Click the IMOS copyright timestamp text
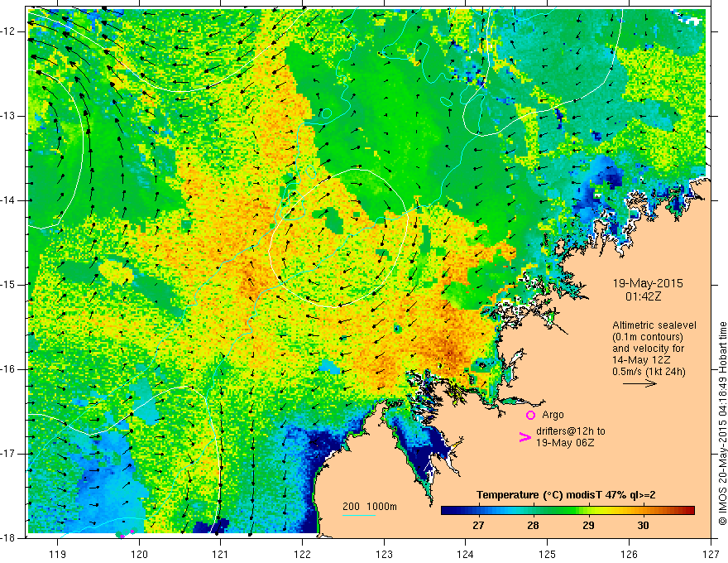This screenshot has height=563, width=728. 722,423
